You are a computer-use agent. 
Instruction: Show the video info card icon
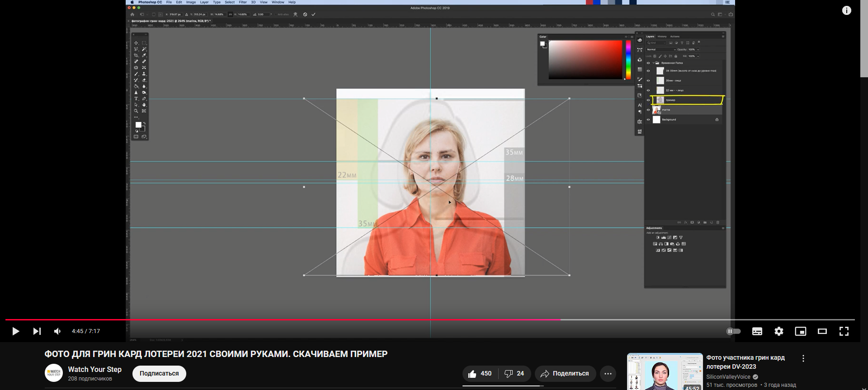click(x=847, y=10)
